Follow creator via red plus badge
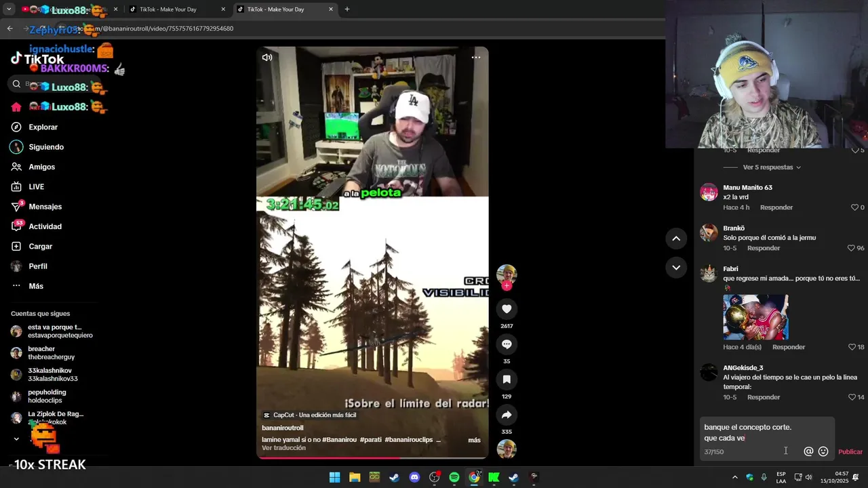868x488 pixels. point(507,286)
